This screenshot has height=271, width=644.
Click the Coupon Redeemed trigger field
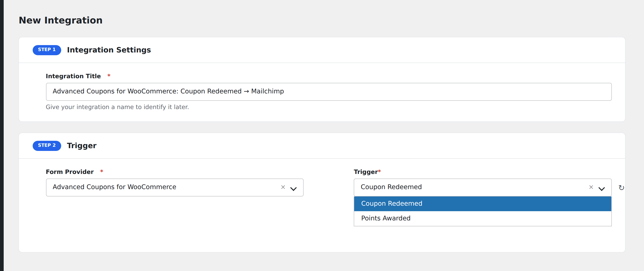tap(483, 187)
